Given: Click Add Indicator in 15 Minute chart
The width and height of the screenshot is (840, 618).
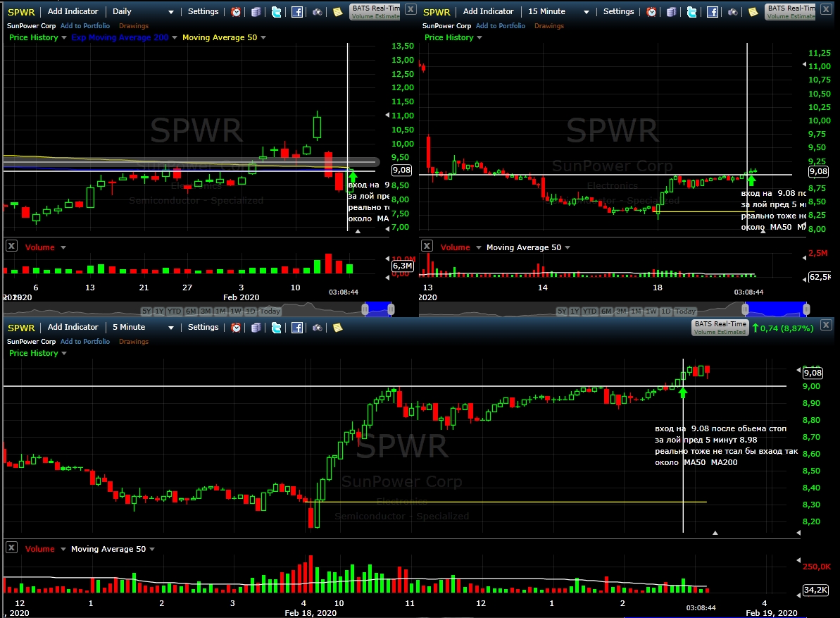Looking at the screenshot, I should (x=488, y=11).
